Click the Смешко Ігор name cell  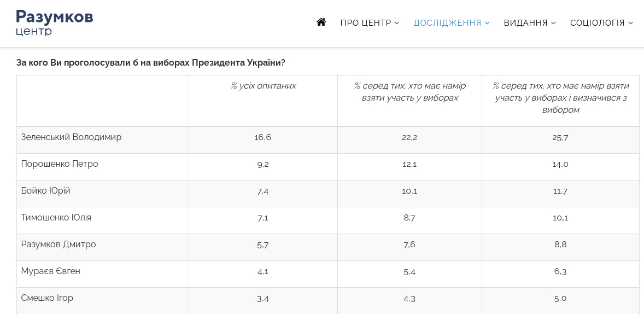103,300
